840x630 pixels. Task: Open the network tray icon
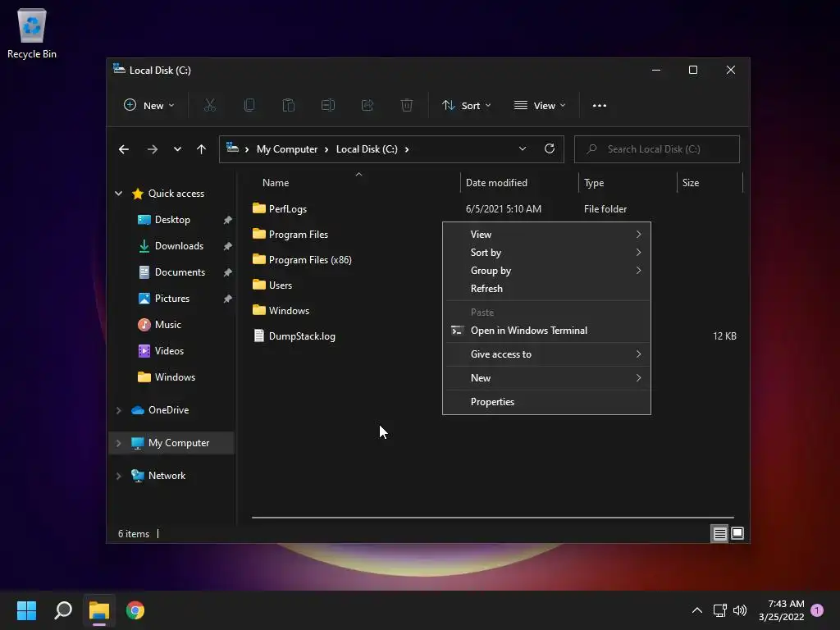[719, 610]
